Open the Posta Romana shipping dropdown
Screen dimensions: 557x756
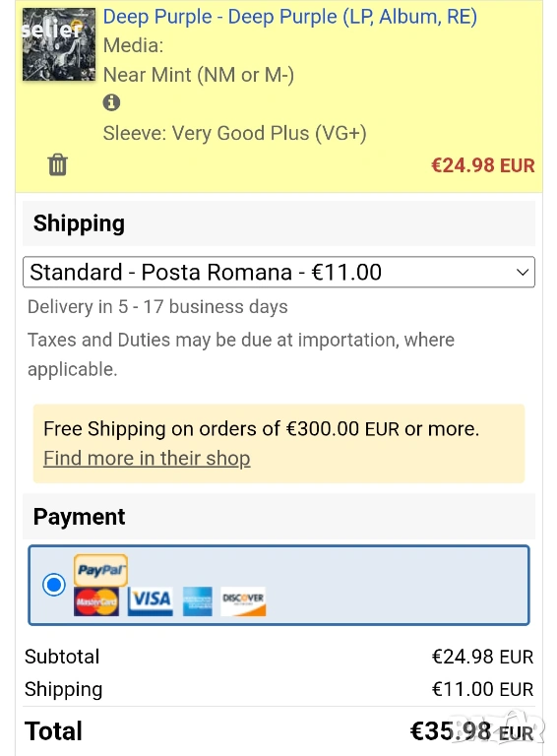[278, 272]
